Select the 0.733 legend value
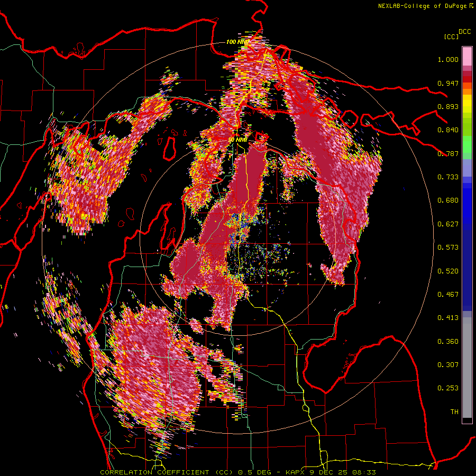The image size is (476, 476). point(448,177)
